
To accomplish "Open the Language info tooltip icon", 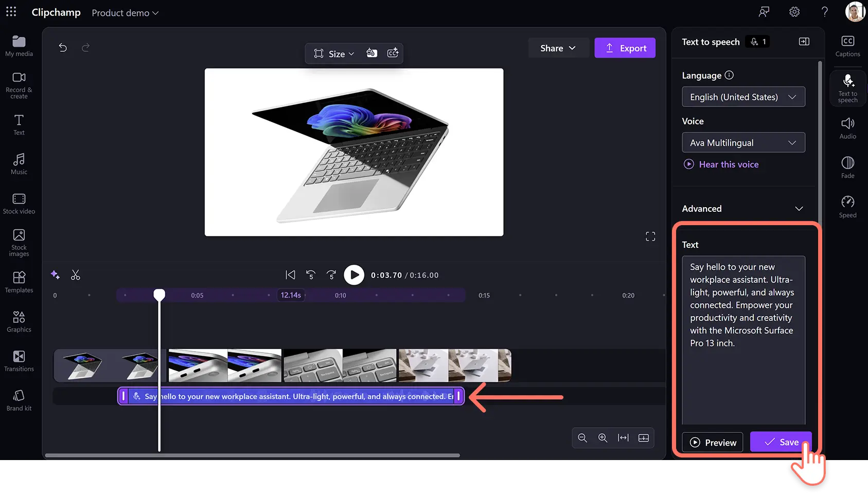I will click(729, 75).
